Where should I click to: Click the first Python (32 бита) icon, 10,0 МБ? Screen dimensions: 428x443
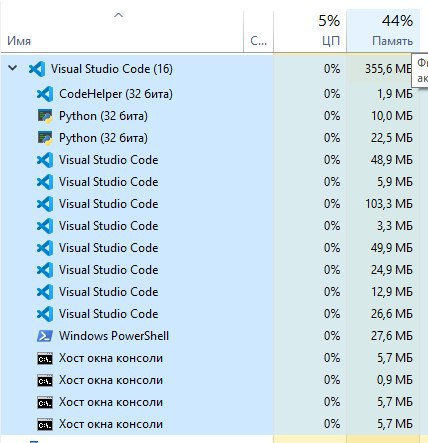tap(45, 116)
